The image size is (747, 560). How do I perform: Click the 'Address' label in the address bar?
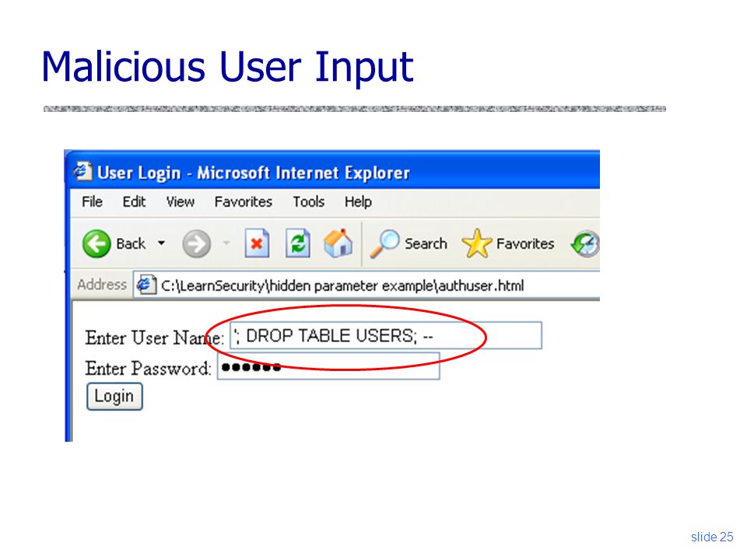(102, 285)
